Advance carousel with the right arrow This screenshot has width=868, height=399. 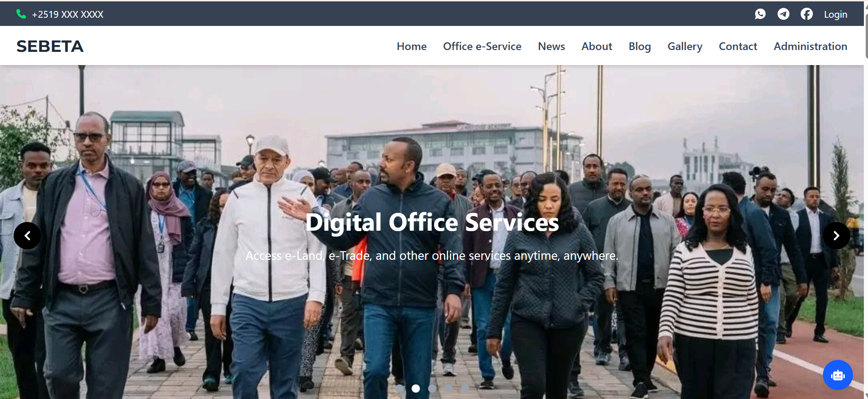pyautogui.click(x=836, y=236)
